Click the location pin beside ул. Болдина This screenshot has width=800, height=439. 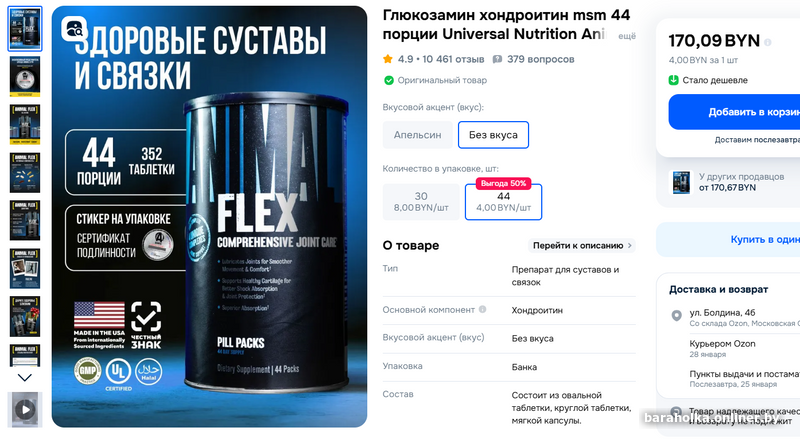click(x=677, y=315)
